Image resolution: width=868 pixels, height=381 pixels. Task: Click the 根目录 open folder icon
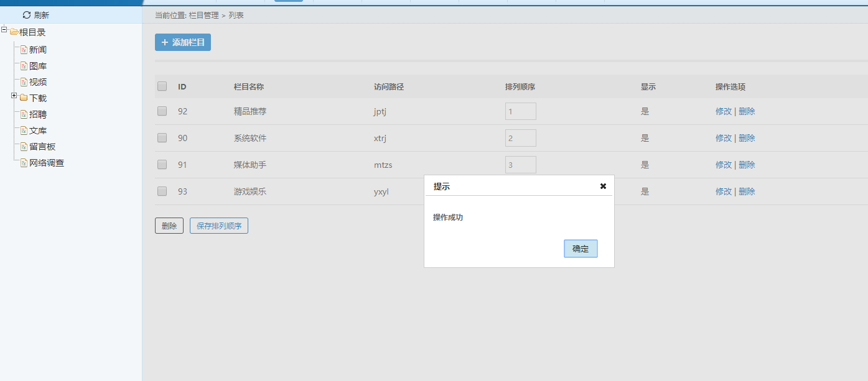pyautogui.click(x=14, y=32)
